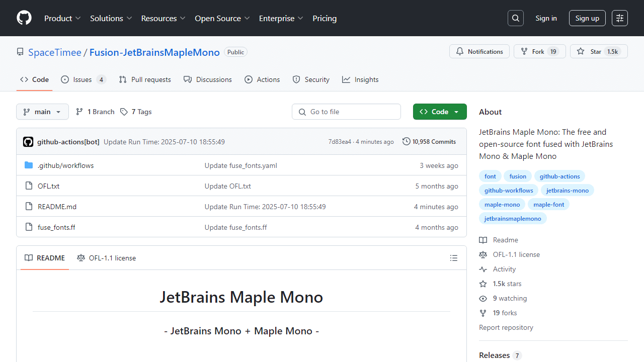
Task: Click the .github/workflows folder icon
Action: point(29,165)
